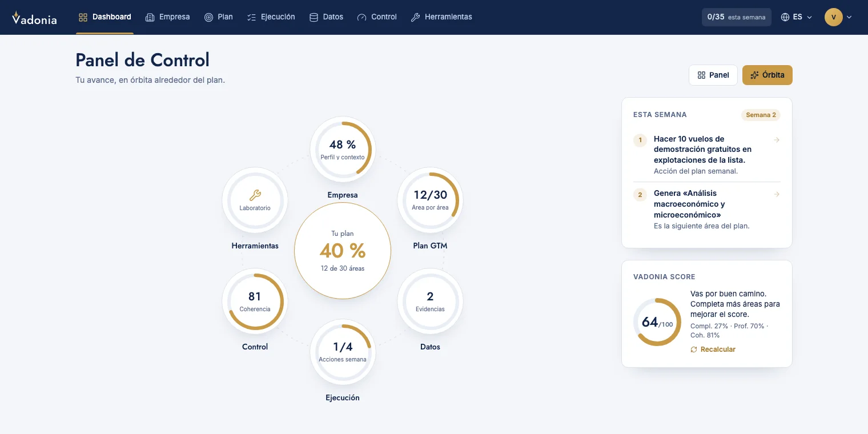
Task: Click the Dashboard grid icon in navbar
Action: pyautogui.click(x=83, y=17)
